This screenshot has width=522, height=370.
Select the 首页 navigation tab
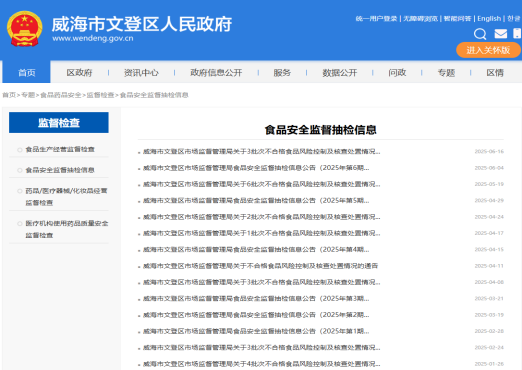tap(26, 72)
